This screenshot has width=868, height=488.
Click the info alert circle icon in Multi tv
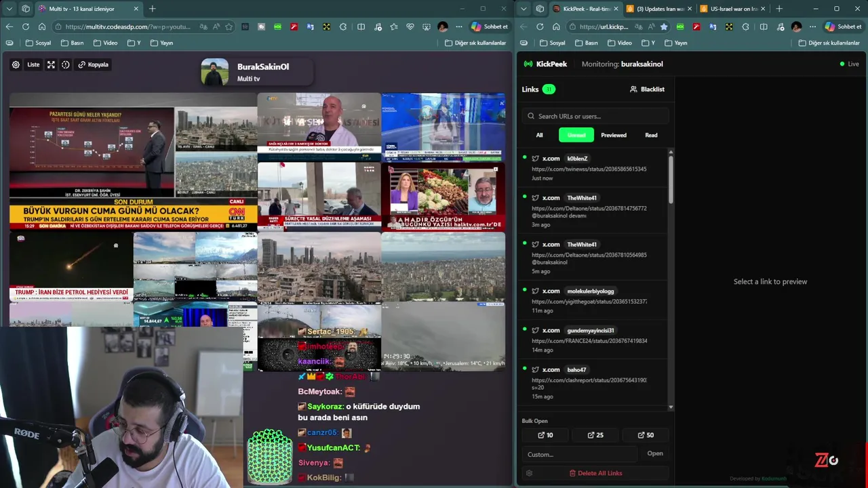point(66,64)
